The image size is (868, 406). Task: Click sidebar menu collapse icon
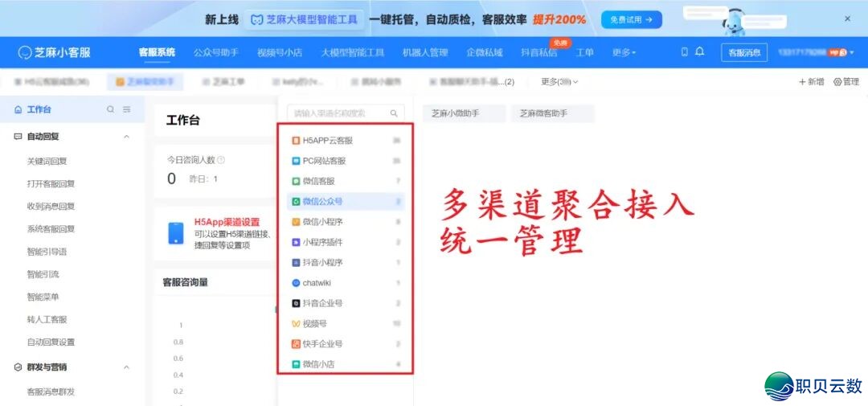coord(127,109)
